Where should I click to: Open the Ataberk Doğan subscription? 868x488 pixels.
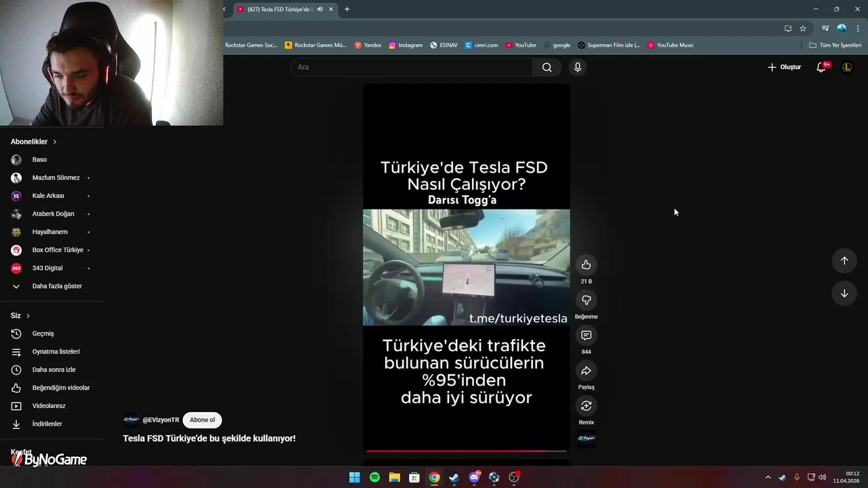coord(52,214)
